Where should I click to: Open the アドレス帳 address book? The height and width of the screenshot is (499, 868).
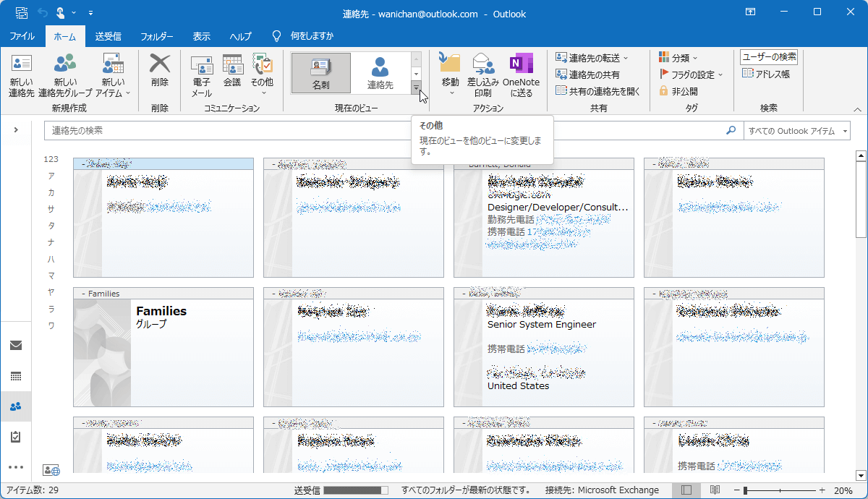pyautogui.click(x=766, y=74)
